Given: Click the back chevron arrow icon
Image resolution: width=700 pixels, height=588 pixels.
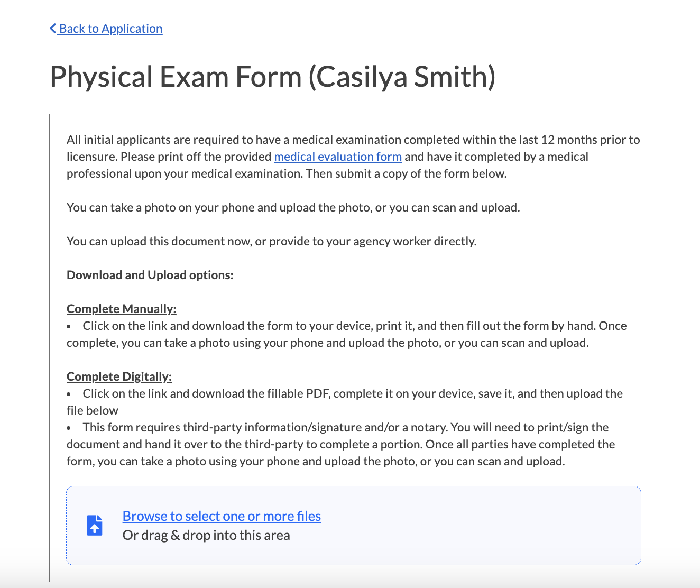Looking at the screenshot, I should 53,29.
